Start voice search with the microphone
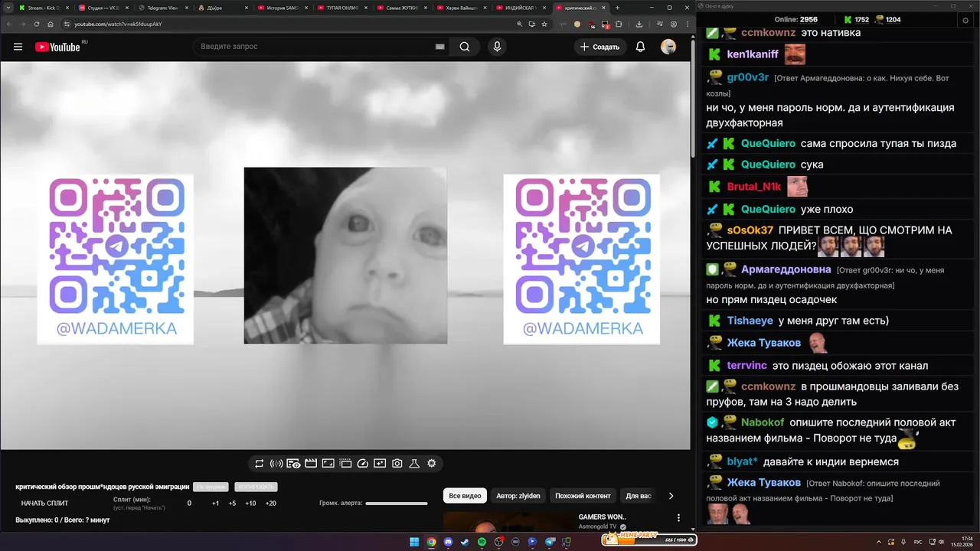This screenshot has height=551, width=980. pyautogui.click(x=497, y=47)
